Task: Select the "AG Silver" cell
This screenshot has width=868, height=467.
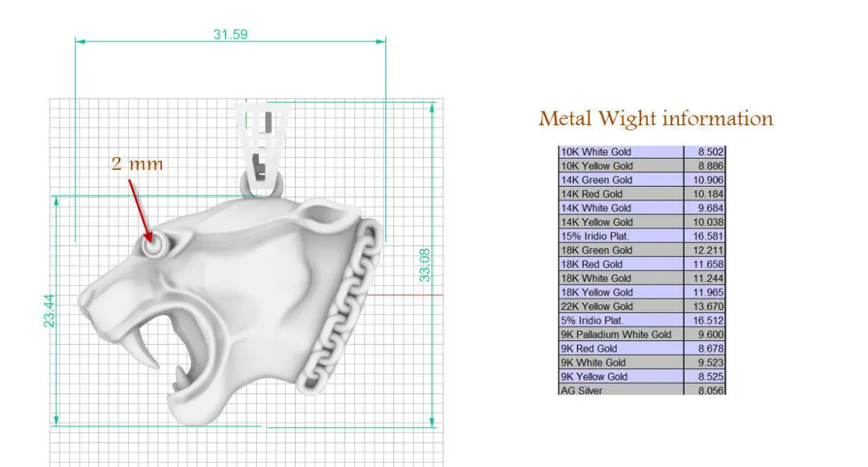Action: click(621, 390)
